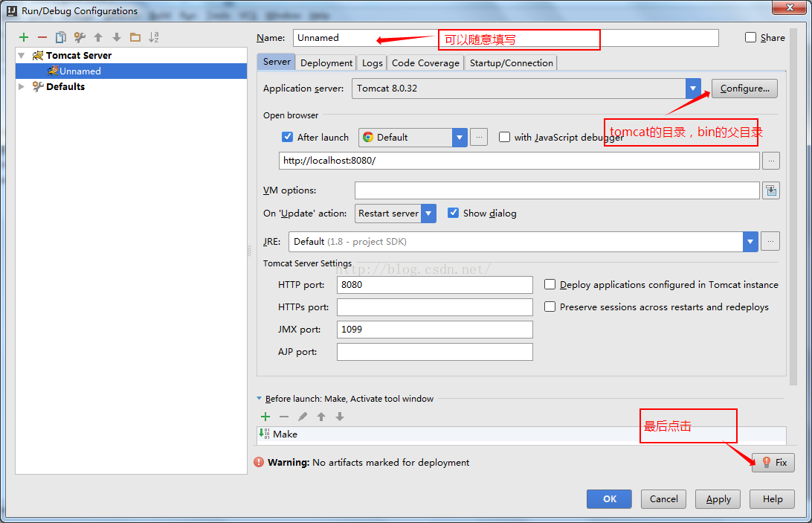Select Make task in before launch list
The width and height of the screenshot is (812, 523).
click(x=521, y=434)
